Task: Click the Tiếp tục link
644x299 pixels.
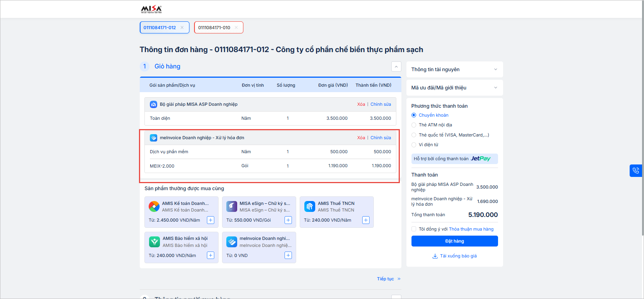Action: pos(385,279)
